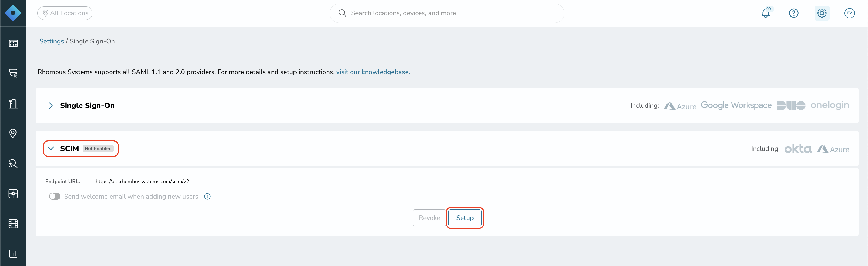Click the Rhombus logo in the sidebar
This screenshot has height=266, width=868.
[13, 13]
